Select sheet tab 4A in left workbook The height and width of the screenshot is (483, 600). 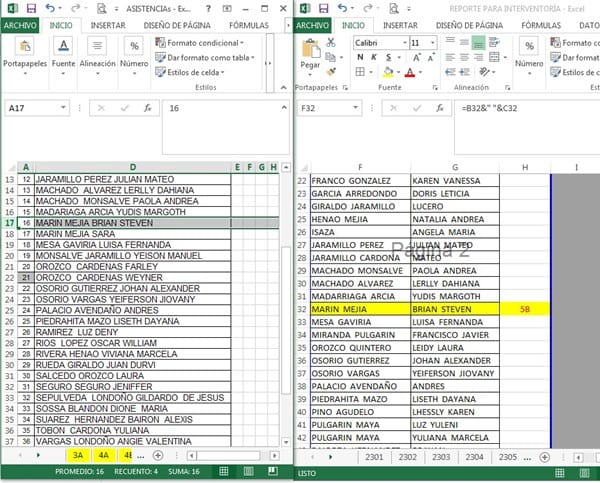[104, 455]
